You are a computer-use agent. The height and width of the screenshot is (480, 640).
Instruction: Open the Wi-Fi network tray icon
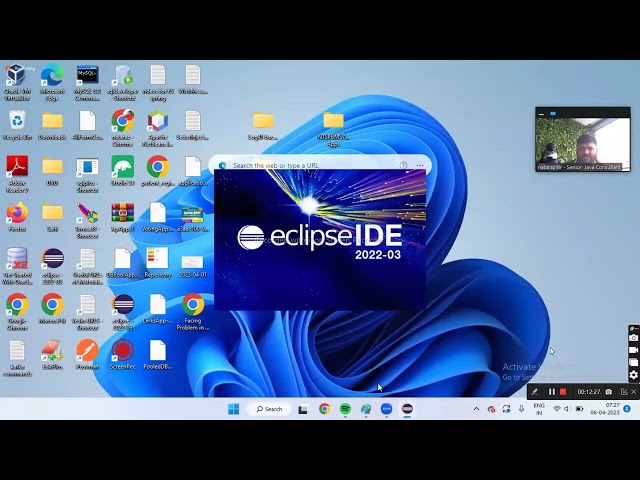coord(556,409)
